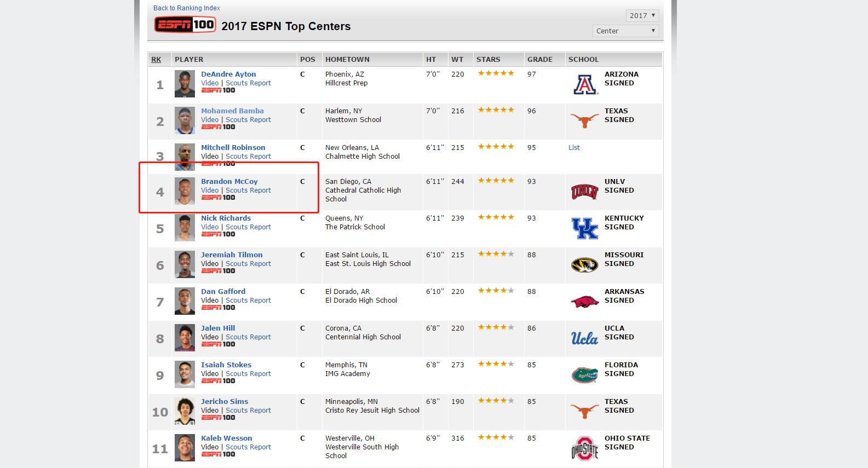Sort table by RK column header
This screenshot has width=868, height=468.
click(x=156, y=59)
